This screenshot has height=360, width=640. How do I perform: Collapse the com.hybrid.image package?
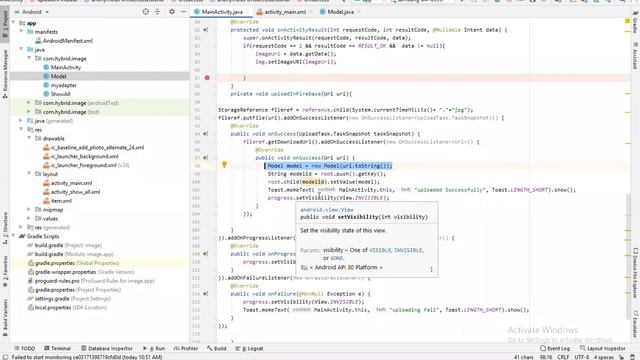(29, 58)
